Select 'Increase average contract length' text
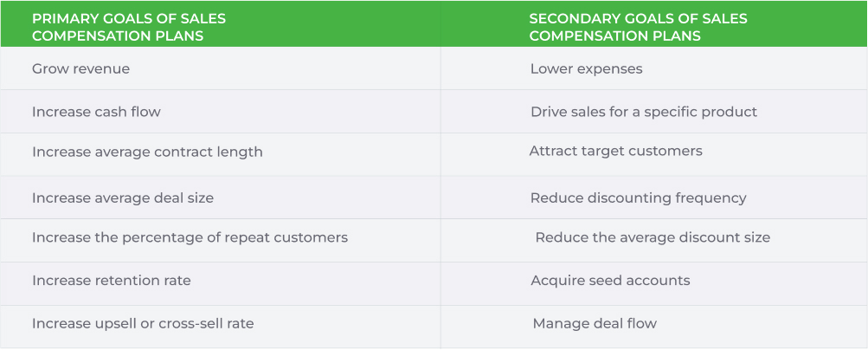 point(147,152)
